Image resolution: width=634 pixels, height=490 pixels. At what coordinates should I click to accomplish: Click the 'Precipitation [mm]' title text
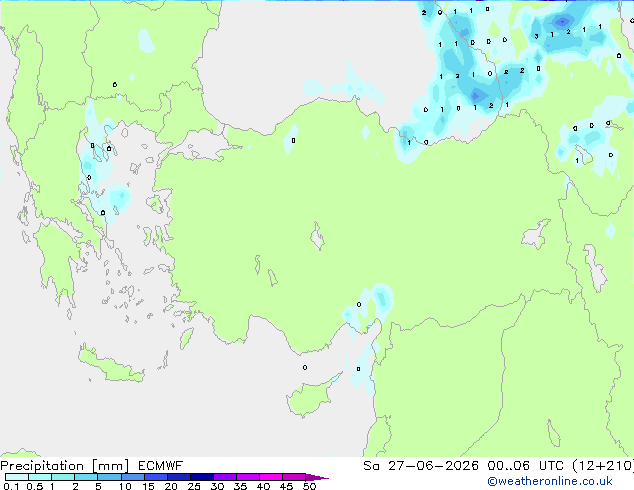pyautogui.click(x=65, y=466)
